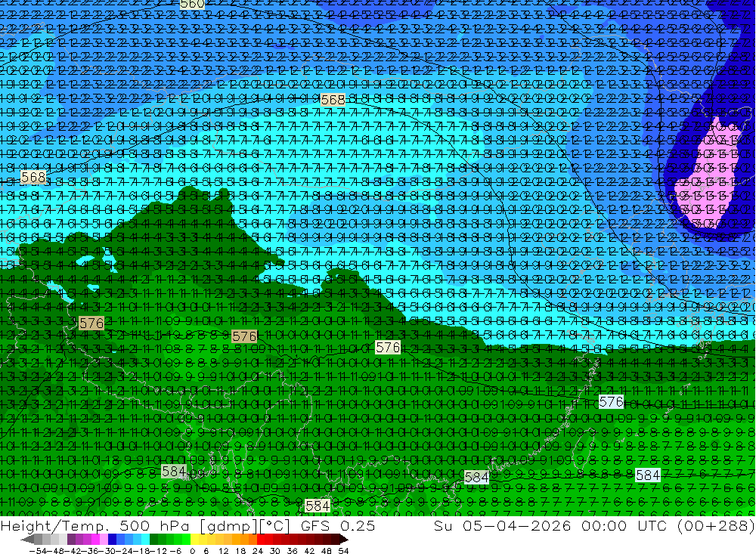Click the dark blue swatch above -30 on legend

point(112,539)
